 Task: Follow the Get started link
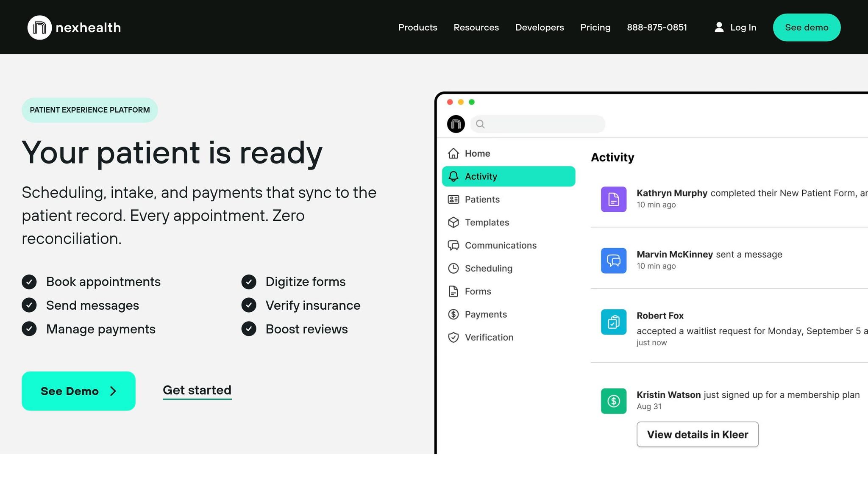197,390
